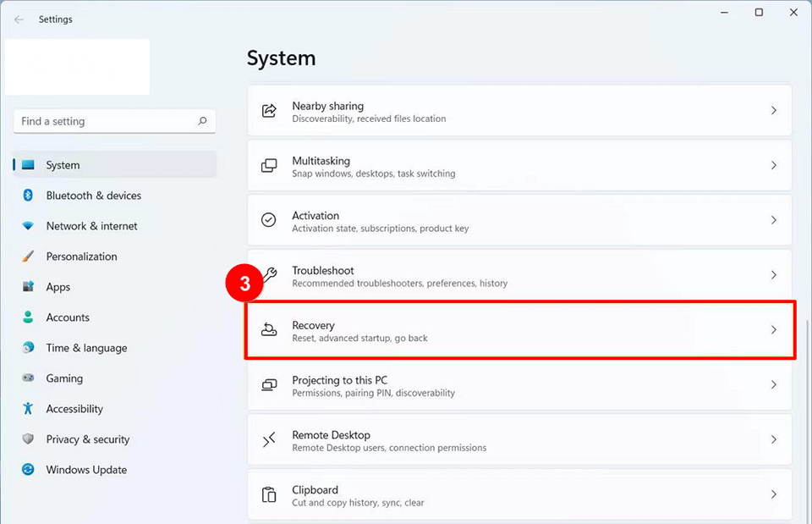Click the Nearby sharing icon
This screenshot has height=524, width=812.
269,111
